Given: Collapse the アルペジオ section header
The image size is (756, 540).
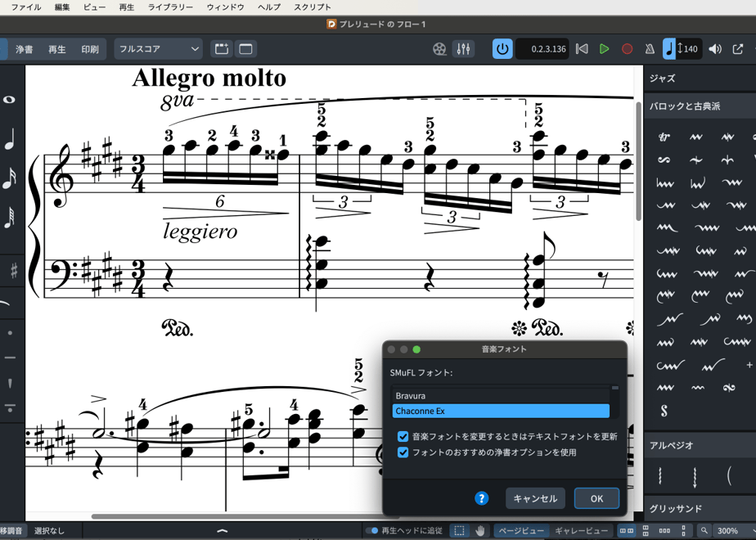Looking at the screenshot, I should [700, 445].
